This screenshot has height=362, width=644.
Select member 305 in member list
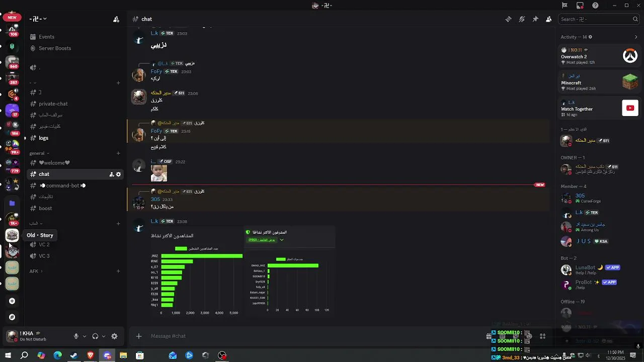(x=600, y=198)
